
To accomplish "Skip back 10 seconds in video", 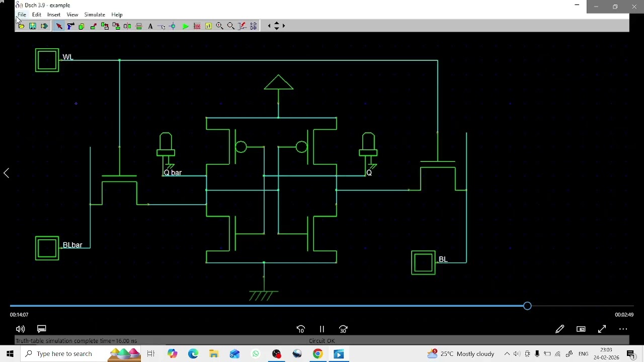I will click(301, 329).
